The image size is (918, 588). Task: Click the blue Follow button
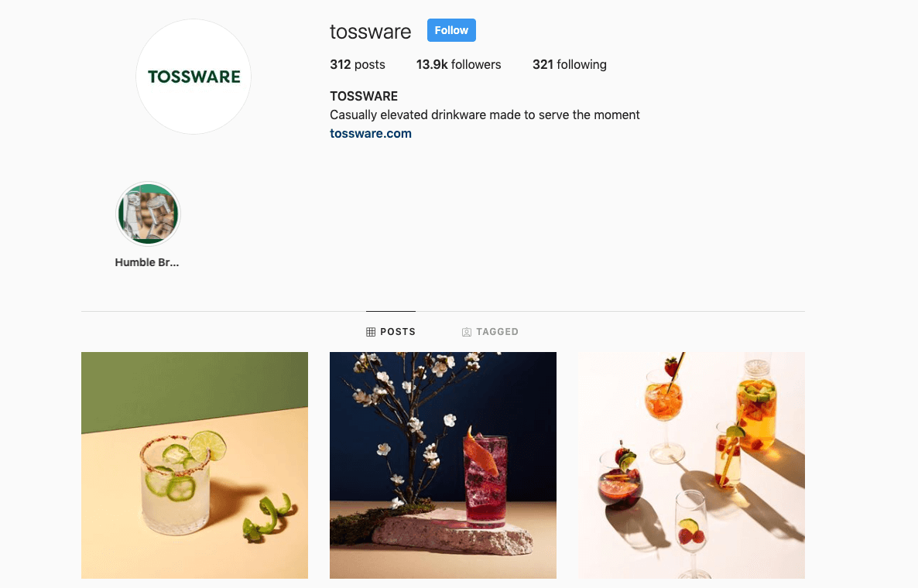pos(450,30)
